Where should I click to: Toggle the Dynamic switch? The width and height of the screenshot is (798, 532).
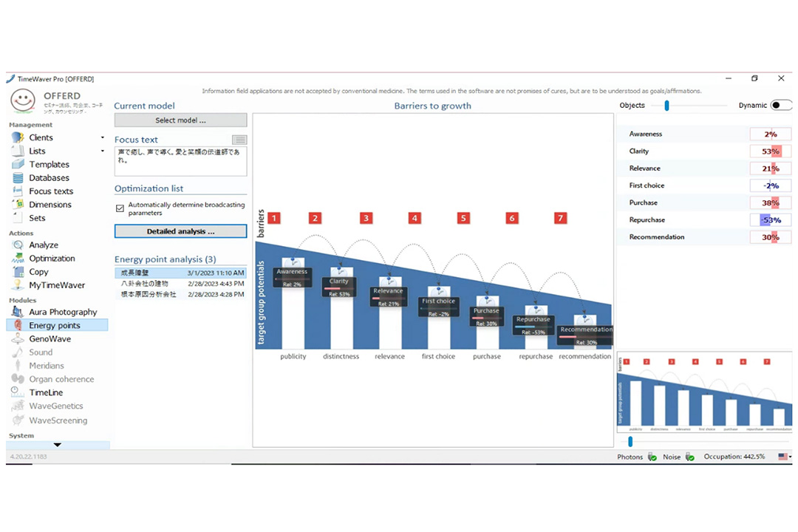780,106
